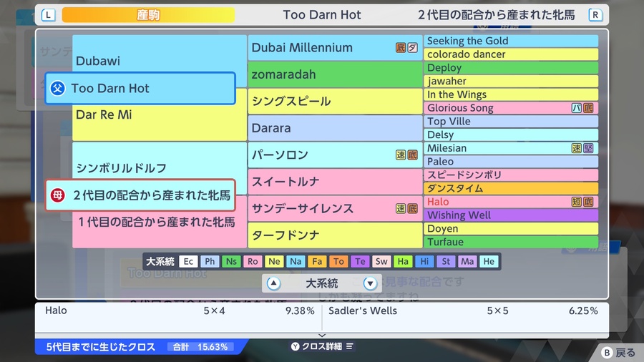The height and width of the screenshot is (362, 644).
Task: Click the R shoulder button icon
Action: (x=595, y=15)
